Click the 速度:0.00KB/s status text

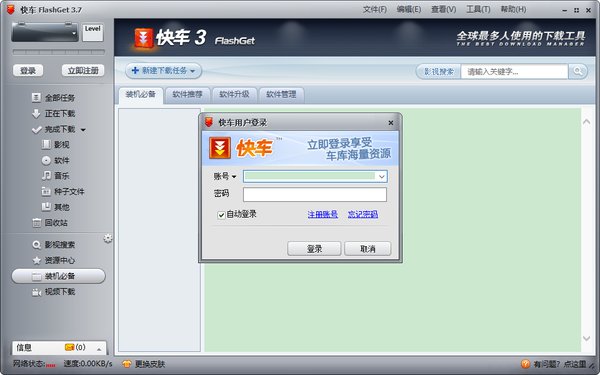(88, 364)
